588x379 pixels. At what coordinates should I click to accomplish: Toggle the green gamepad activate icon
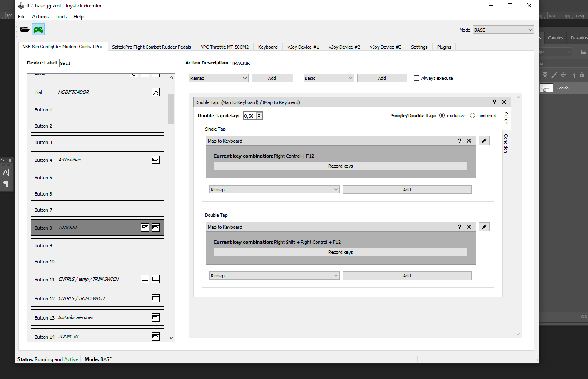38,30
